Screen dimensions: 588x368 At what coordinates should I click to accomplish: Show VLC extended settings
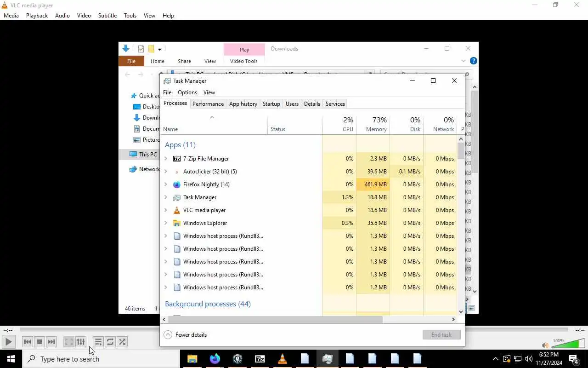81,342
